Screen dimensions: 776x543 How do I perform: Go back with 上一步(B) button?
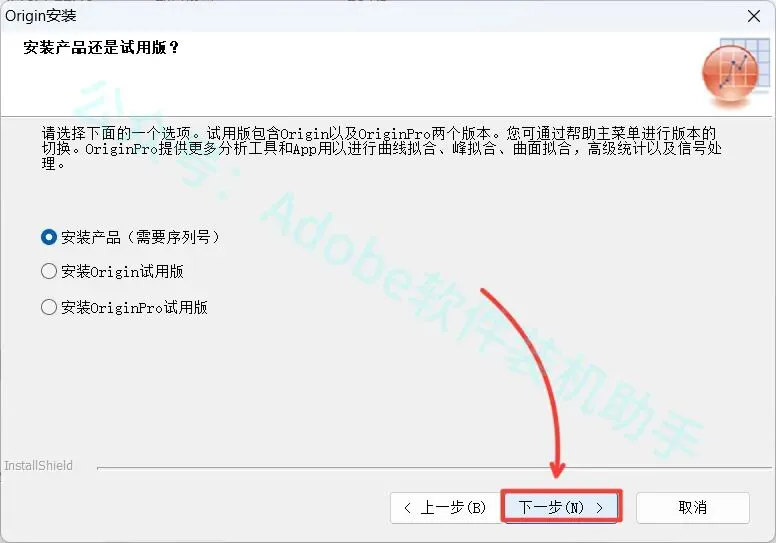click(x=445, y=507)
